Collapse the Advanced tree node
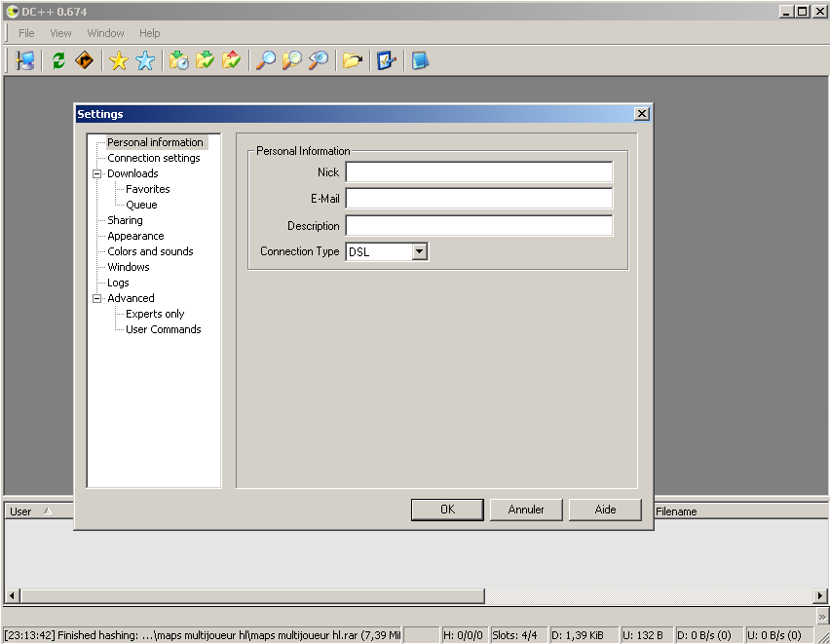 click(x=96, y=299)
